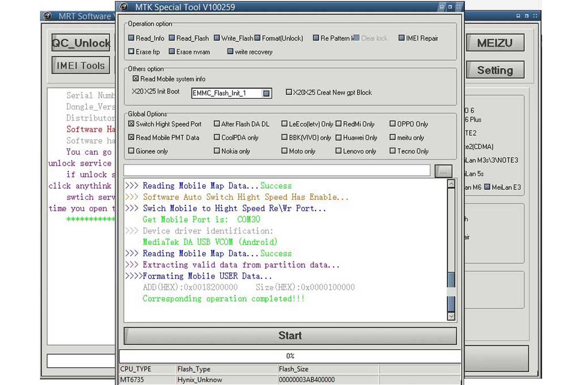Viewport: 588px width, 385px height.
Task: Select Flash_Size value 00000003AB400000
Action: 328,379
